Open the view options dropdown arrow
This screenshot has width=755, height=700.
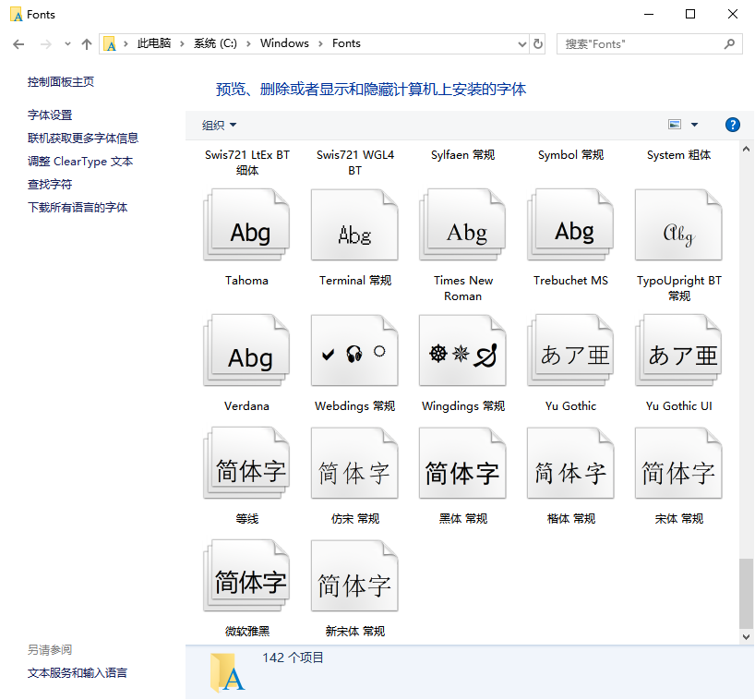(695, 125)
